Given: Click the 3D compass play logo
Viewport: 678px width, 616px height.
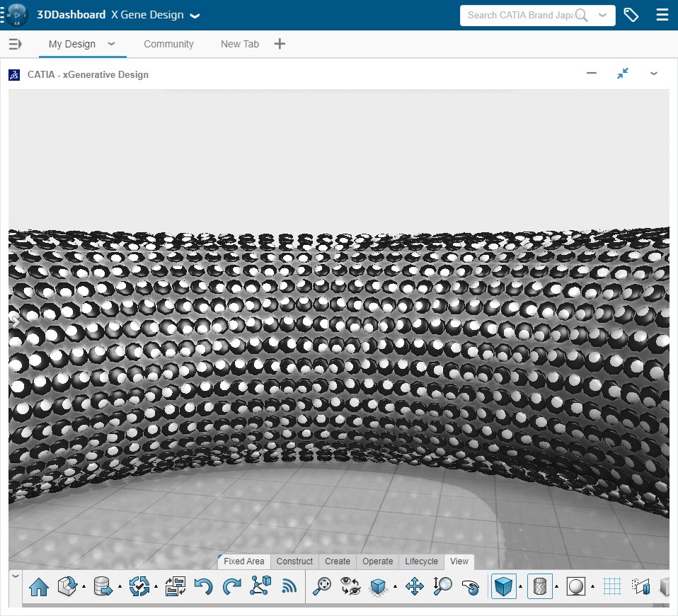Looking at the screenshot, I should (x=16, y=15).
